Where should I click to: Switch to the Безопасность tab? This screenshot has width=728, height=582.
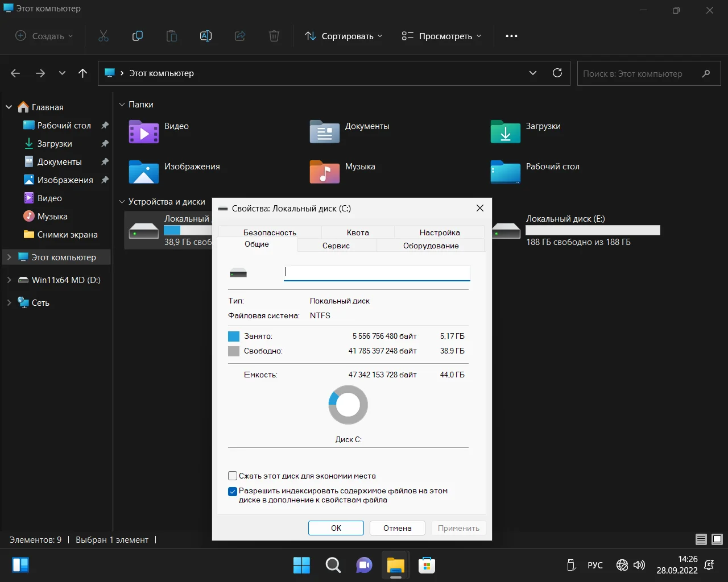click(x=270, y=232)
